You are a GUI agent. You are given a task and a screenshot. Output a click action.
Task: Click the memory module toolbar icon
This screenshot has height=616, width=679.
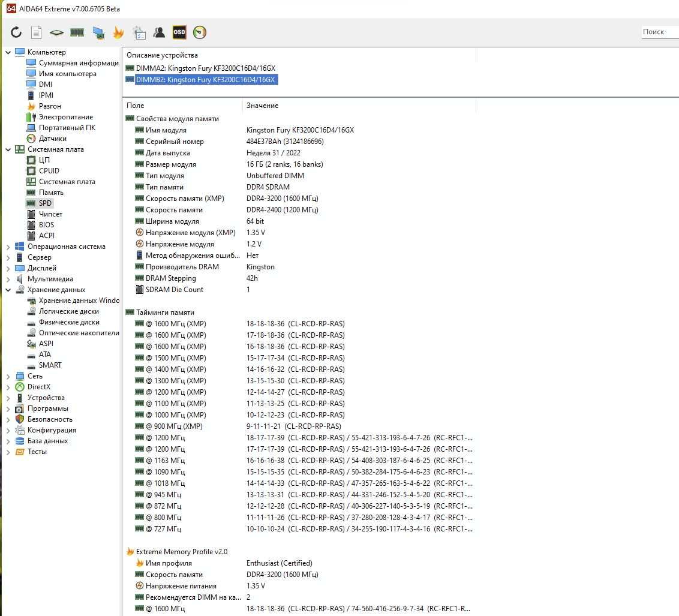77,32
